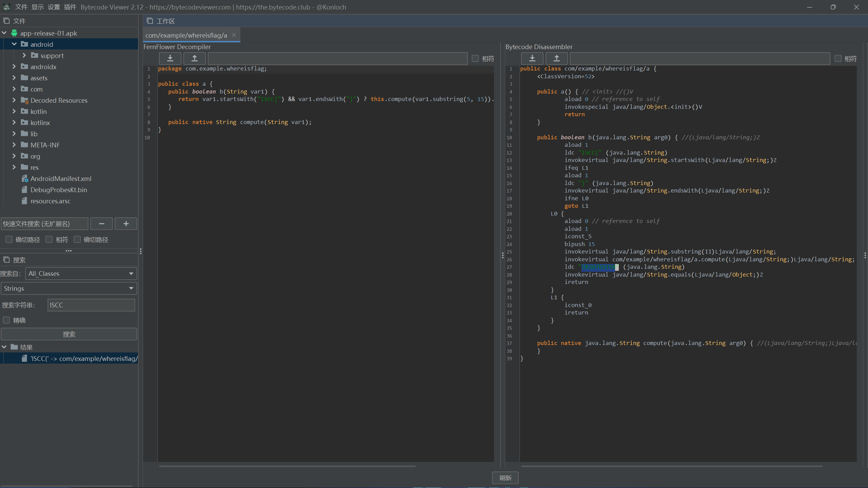The width and height of the screenshot is (868, 488).
Task: Expand the com folder
Action: coord(14,89)
